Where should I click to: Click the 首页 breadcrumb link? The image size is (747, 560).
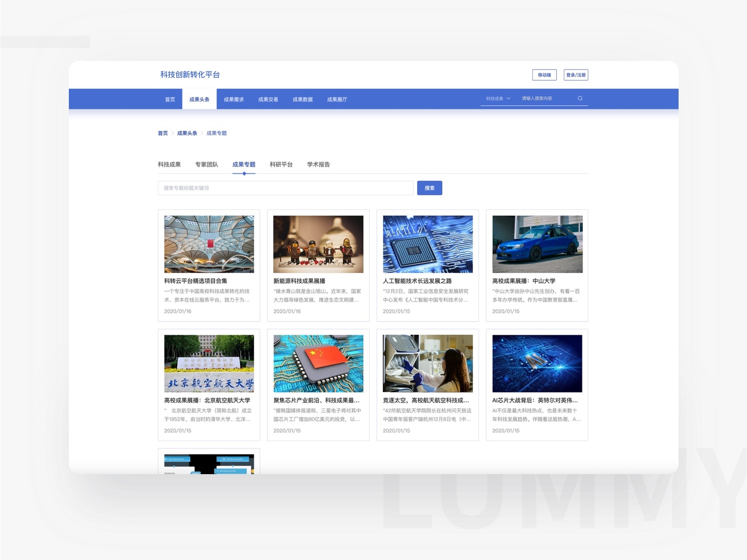coord(163,133)
